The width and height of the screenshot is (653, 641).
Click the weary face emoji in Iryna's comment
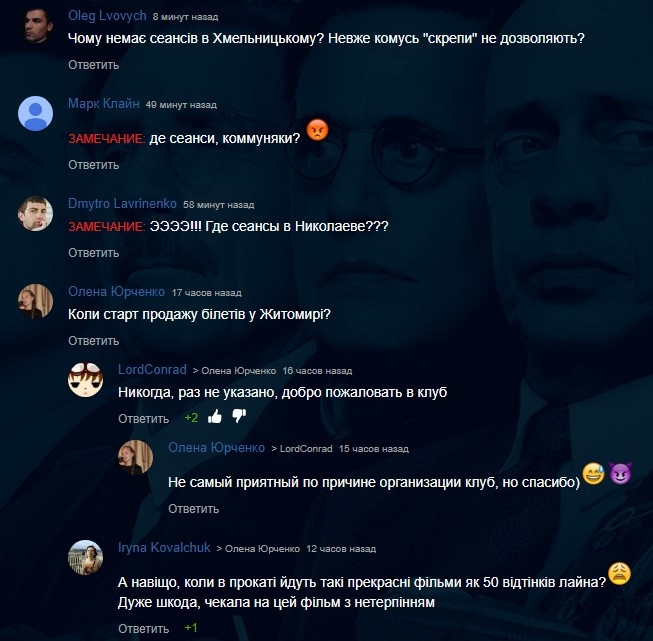[x=620, y=574]
